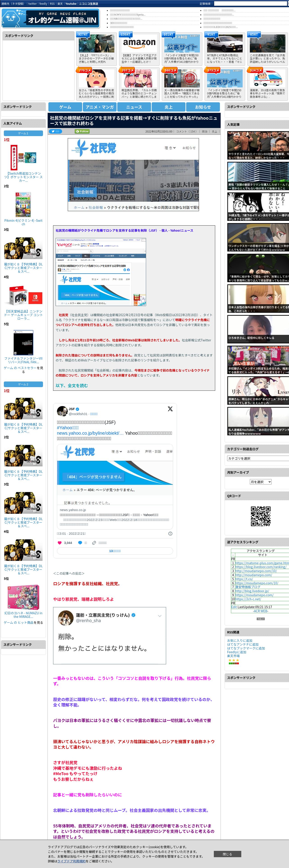
Task: Click はてなブックマークに追加 link
Action: click(246, 648)
